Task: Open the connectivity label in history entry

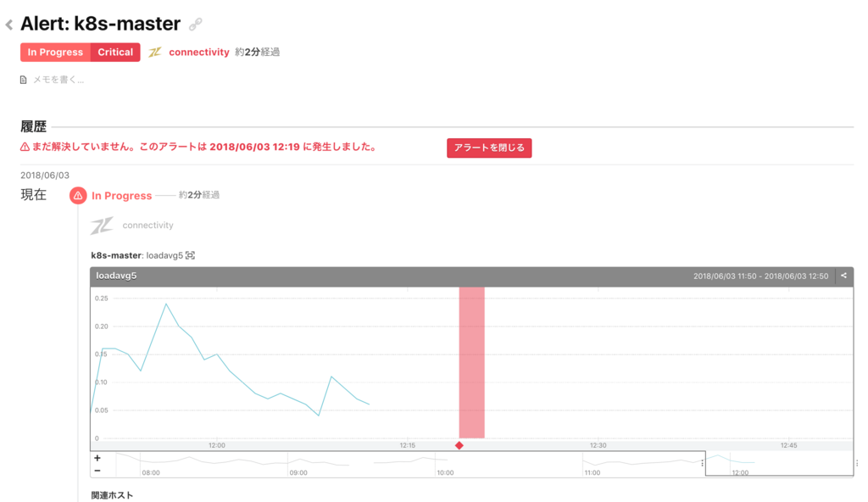Action: [147, 226]
